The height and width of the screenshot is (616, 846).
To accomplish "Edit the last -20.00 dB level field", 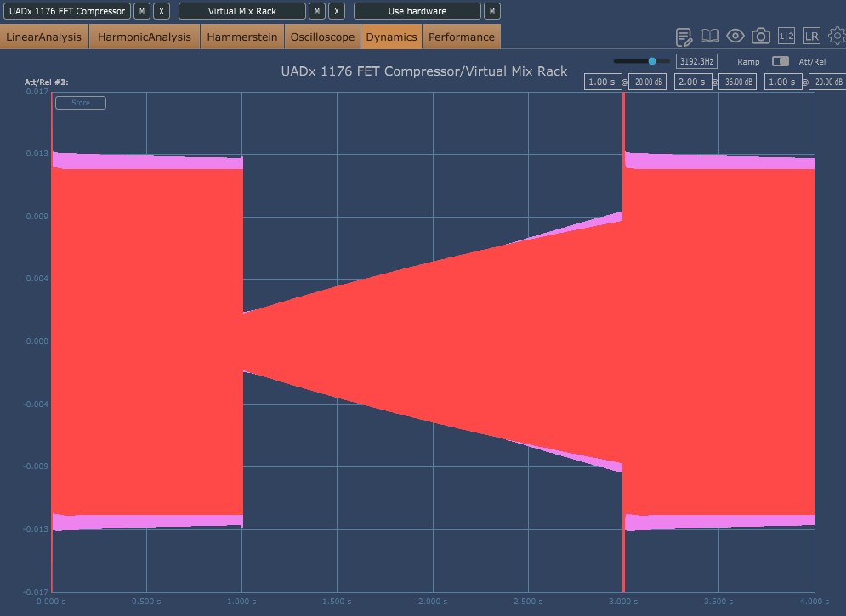I will coord(827,82).
